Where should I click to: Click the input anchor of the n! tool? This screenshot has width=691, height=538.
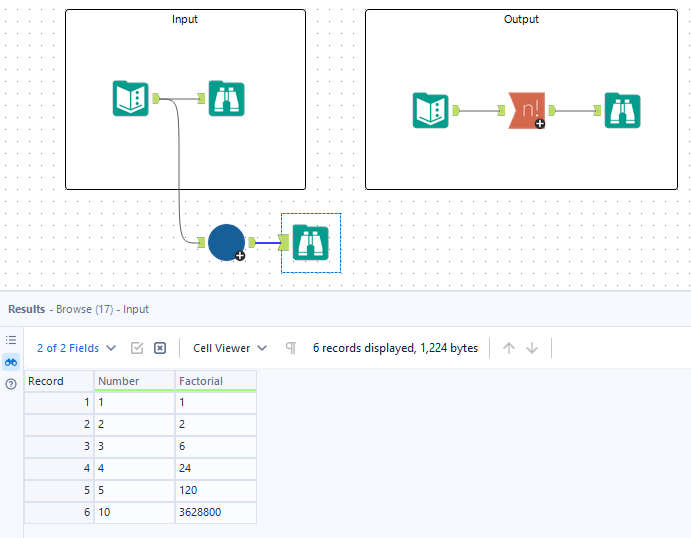click(501, 110)
